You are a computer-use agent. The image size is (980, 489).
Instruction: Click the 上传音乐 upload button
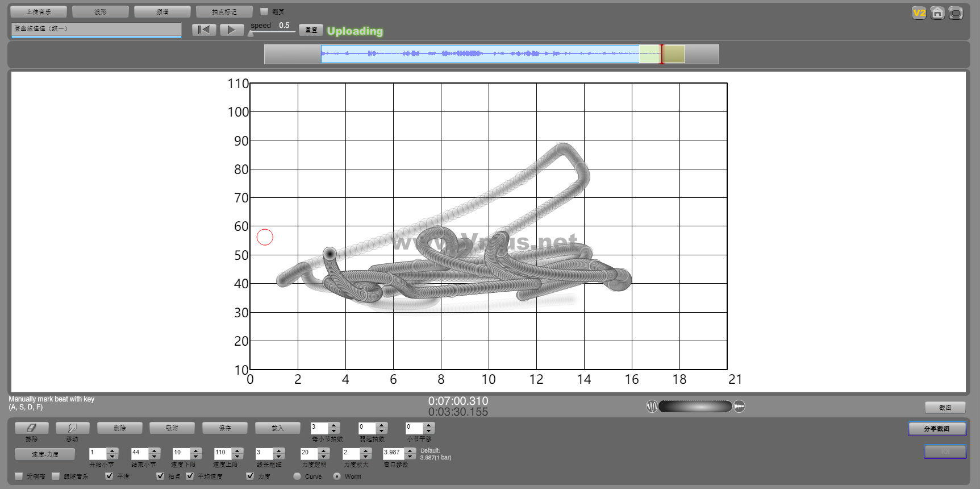[39, 11]
